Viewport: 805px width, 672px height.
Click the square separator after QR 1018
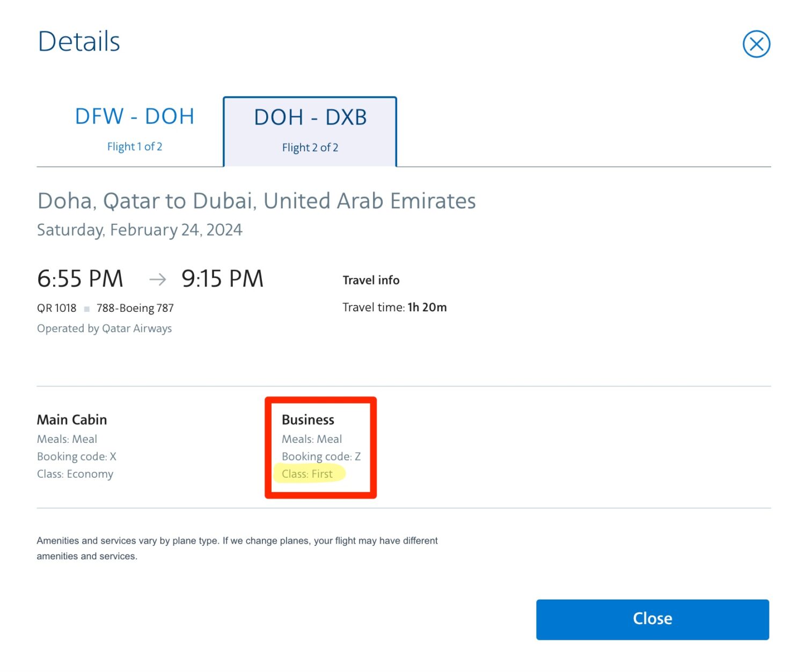[x=87, y=309]
